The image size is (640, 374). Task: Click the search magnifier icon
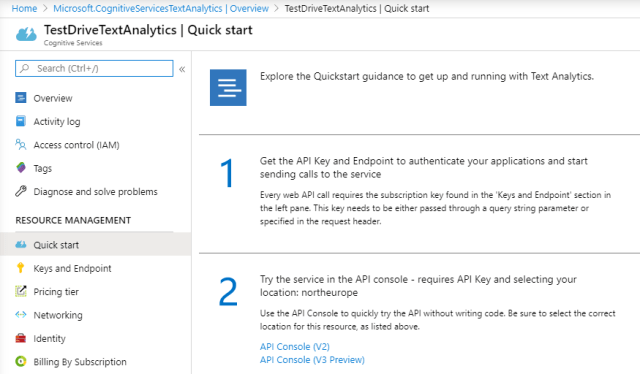pyautogui.click(x=24, y=68)
